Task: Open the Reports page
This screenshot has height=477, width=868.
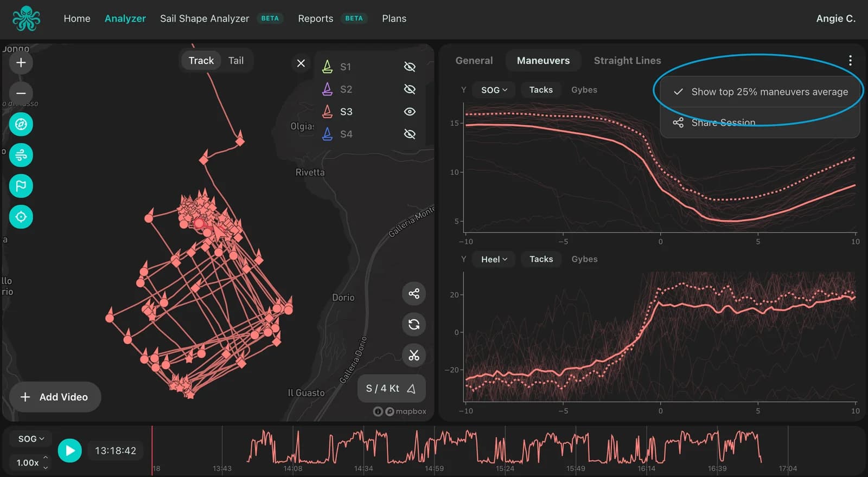Action: 315,18
